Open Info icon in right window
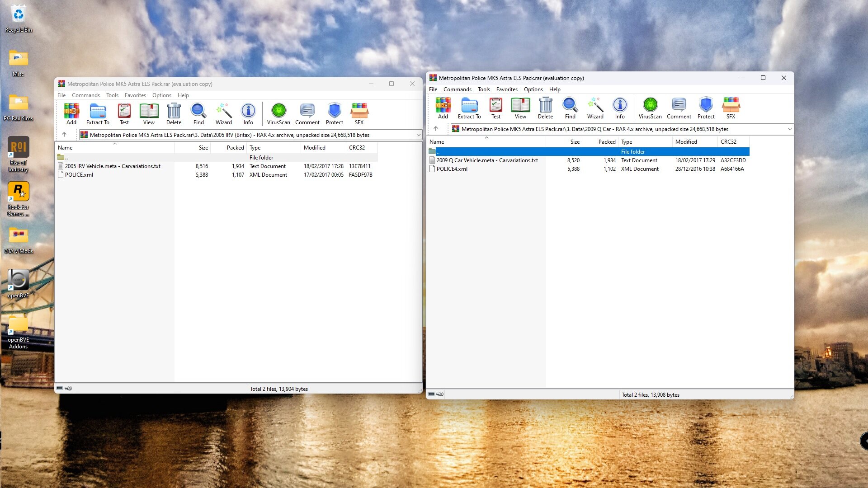The height and width of the screenshot is (488, 868). point(619,108)
